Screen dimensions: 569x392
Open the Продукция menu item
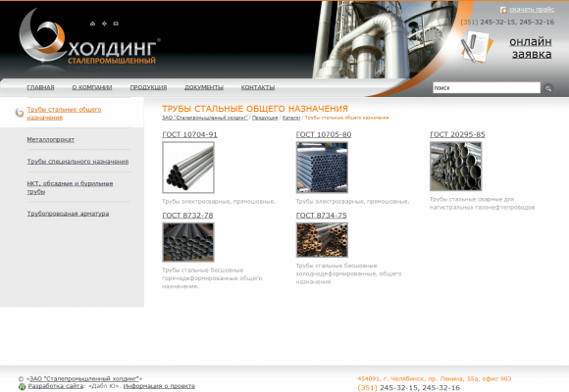(x=148, y=87)
